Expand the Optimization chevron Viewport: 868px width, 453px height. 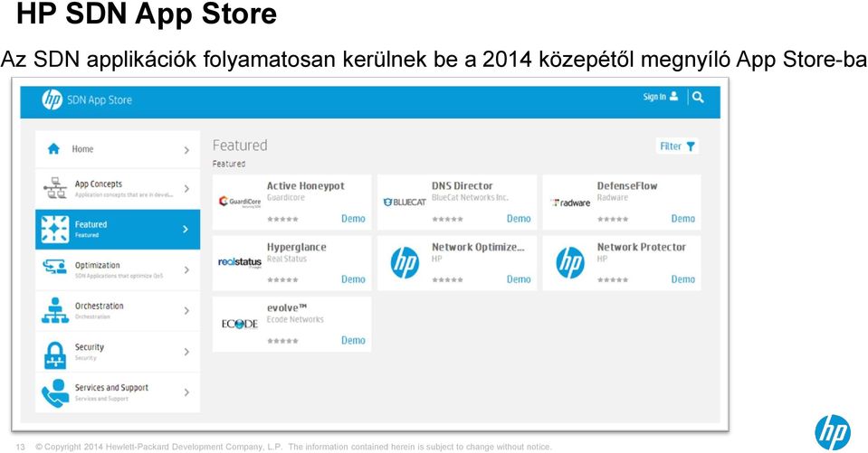(x=186, y=270)
